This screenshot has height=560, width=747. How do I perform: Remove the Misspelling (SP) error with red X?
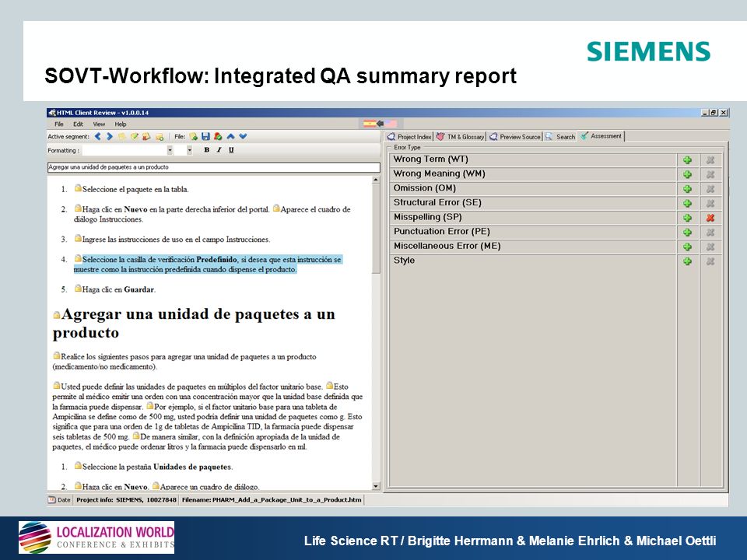[x=710, y=218]
